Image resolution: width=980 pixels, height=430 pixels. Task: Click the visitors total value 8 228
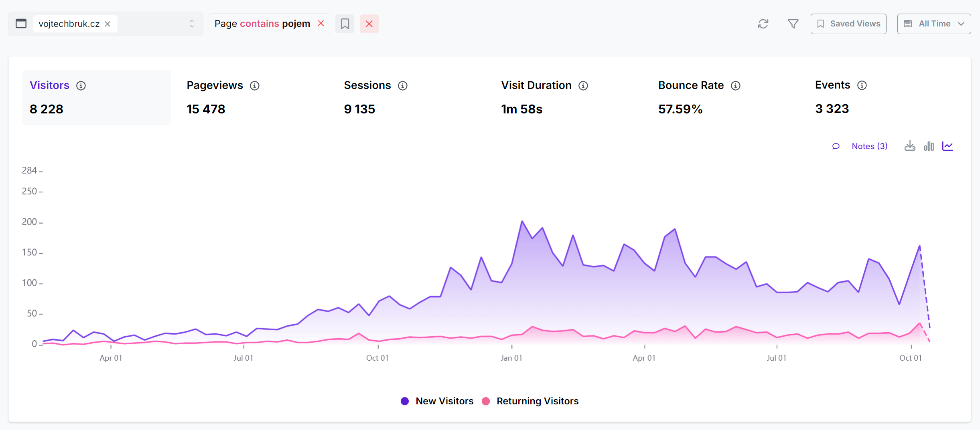(47, 109)
